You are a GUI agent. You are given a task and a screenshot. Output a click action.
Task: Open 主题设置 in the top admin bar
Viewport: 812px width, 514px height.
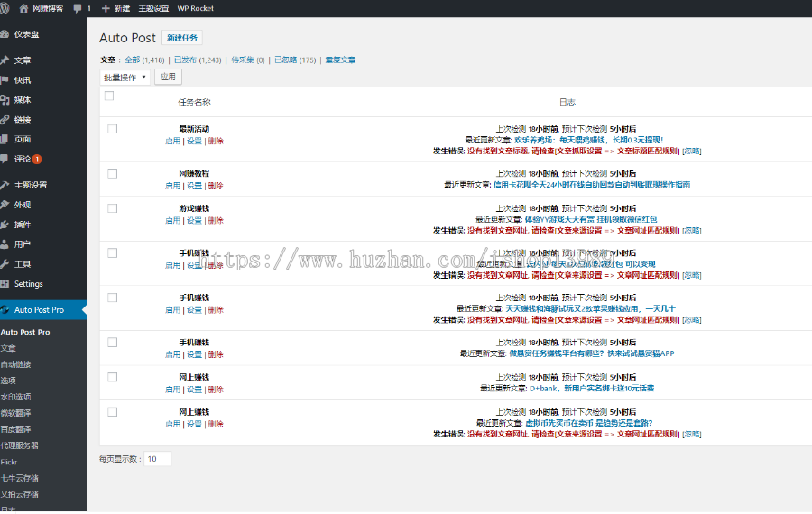[153, 8]
